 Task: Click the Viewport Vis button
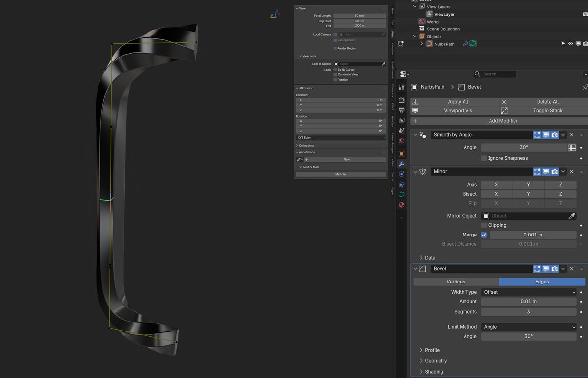pyautogui.click(x=455, y=111)
